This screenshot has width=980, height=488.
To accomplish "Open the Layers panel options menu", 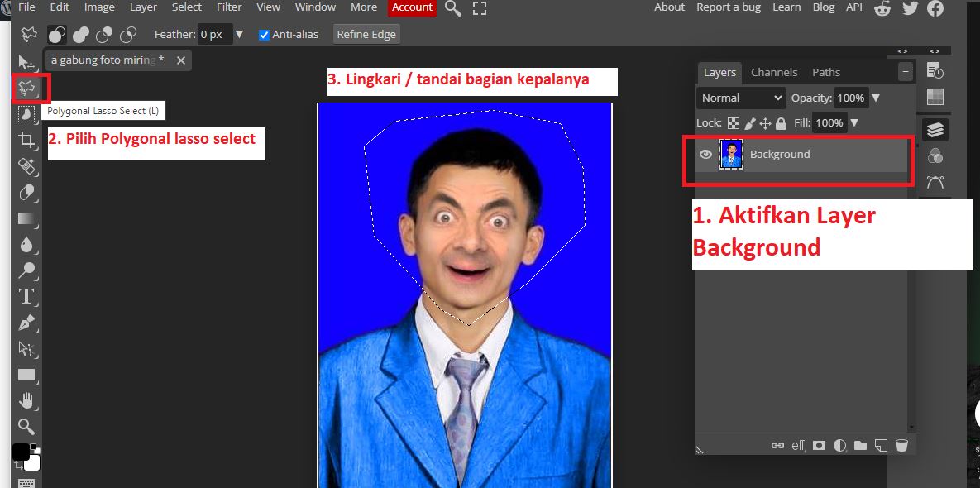I will point(905,72).
